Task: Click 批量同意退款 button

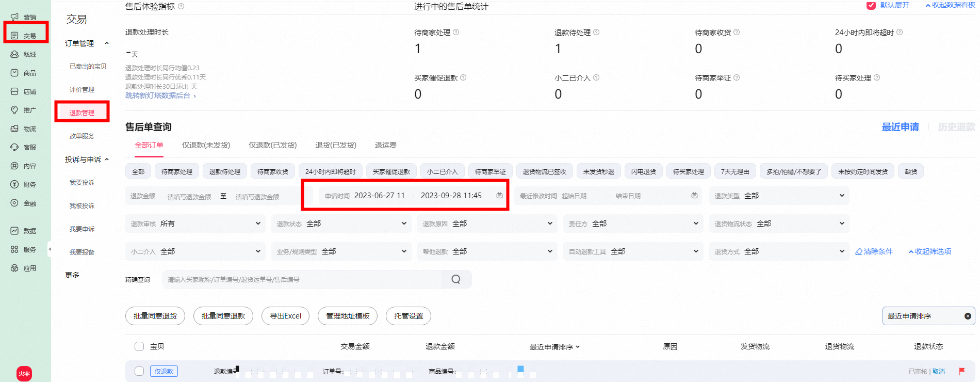Action: click(x=223, y=316)
